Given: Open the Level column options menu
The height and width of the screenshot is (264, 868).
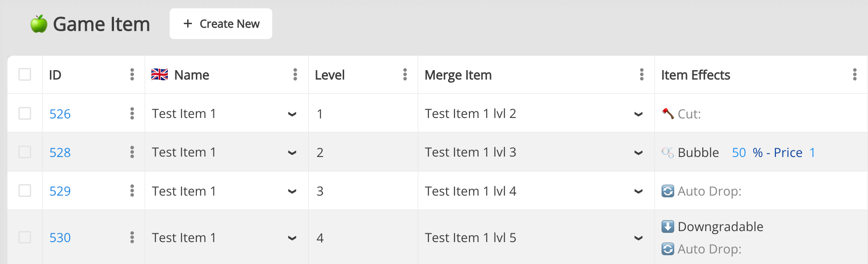Looking at the screenshot, I should [x=405, y=75].
